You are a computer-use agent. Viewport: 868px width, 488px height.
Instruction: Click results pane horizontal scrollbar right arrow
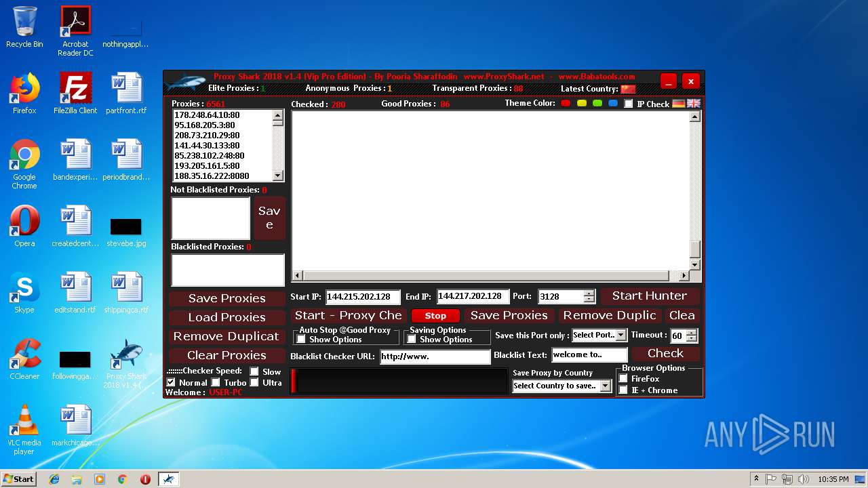pyautogui.click(x=684, y=276)
